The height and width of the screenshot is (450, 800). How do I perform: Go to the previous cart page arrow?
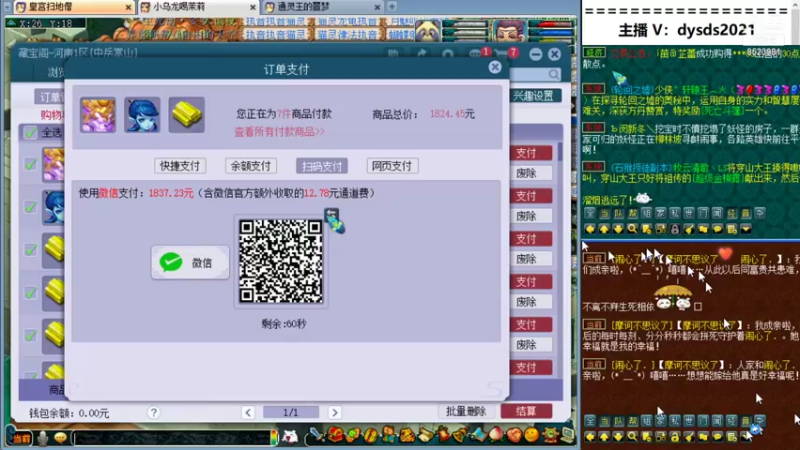(248, 412)
